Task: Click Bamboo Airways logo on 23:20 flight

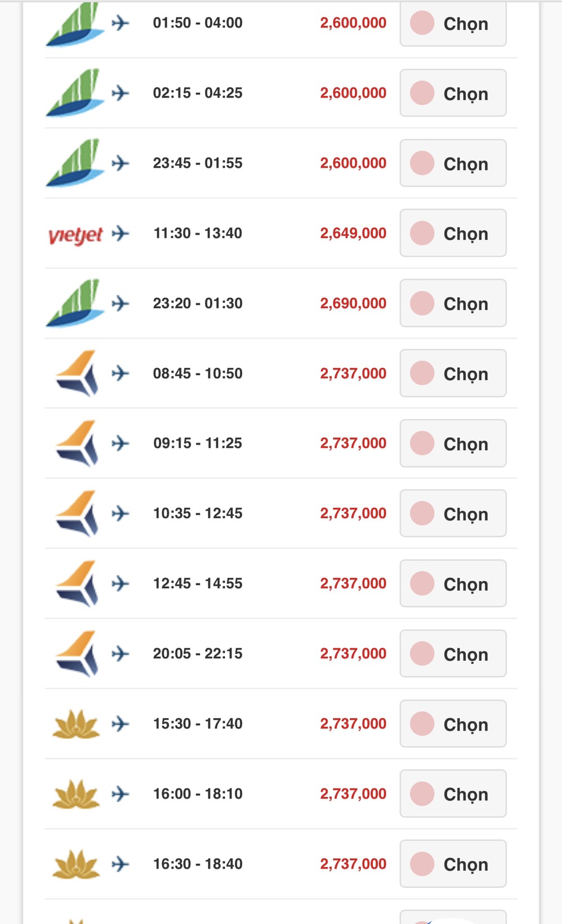Action: click(75, 303)
